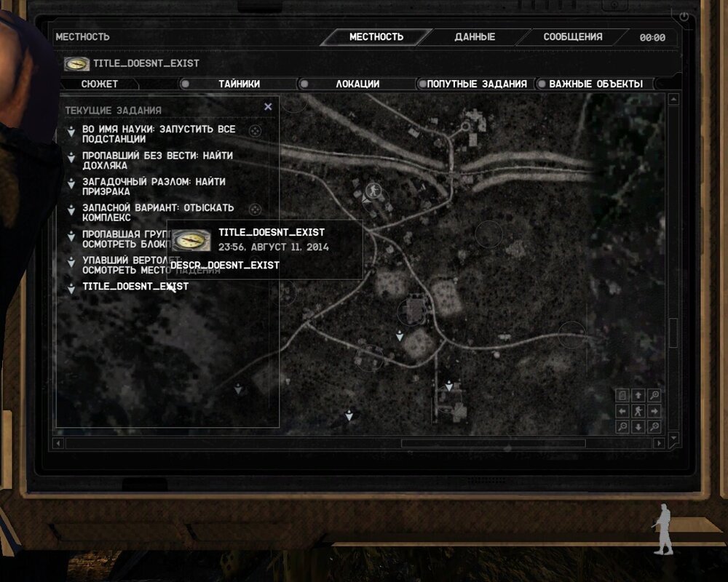
Task: Switch to the Местность tab
Action: pyautogui.click(x=376, y=36)
